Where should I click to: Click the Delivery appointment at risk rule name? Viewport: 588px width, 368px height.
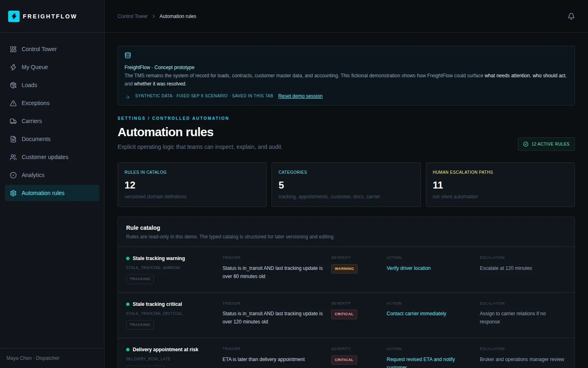pyautogui.click(x=165, y=350)
